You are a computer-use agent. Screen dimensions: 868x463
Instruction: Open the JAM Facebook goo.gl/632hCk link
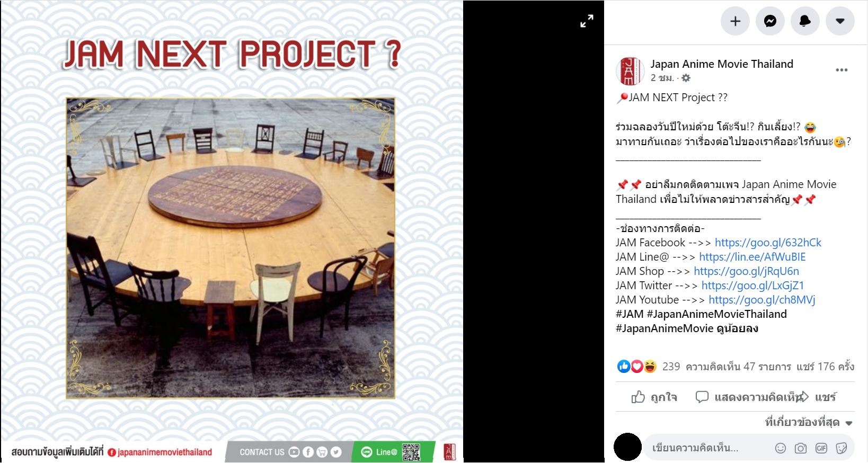[x=768, y=243]
